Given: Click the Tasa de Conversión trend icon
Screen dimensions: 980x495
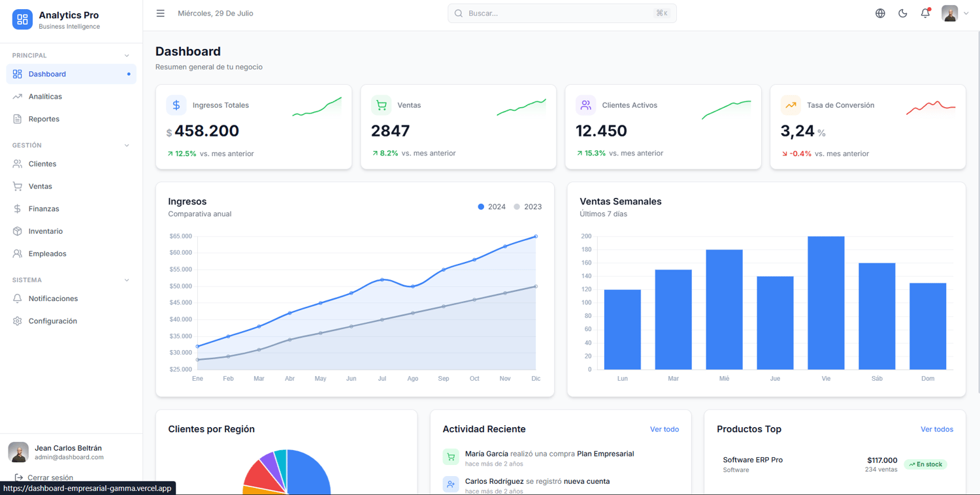Looking at the screenshot, I should coord(791,105).
